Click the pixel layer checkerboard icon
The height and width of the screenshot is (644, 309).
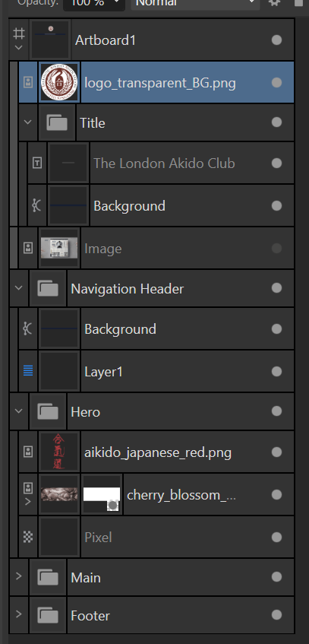[28, 537]
